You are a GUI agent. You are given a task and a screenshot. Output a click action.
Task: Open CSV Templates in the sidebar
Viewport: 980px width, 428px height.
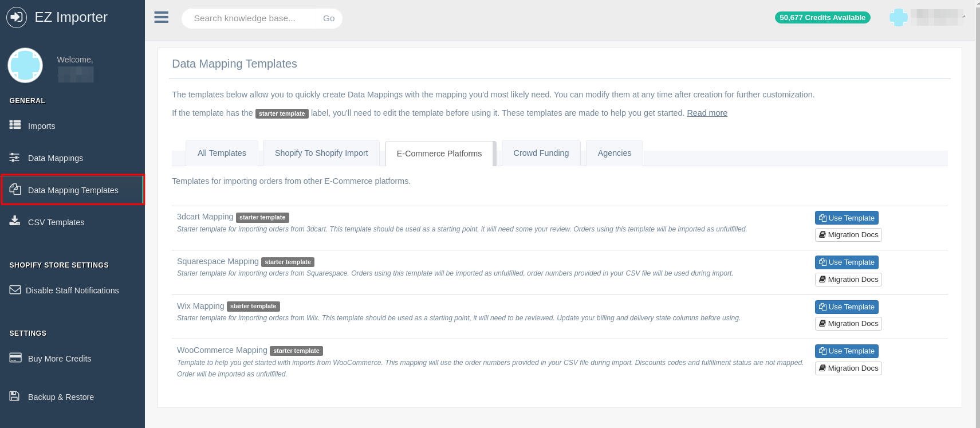(x=72, y=222)
